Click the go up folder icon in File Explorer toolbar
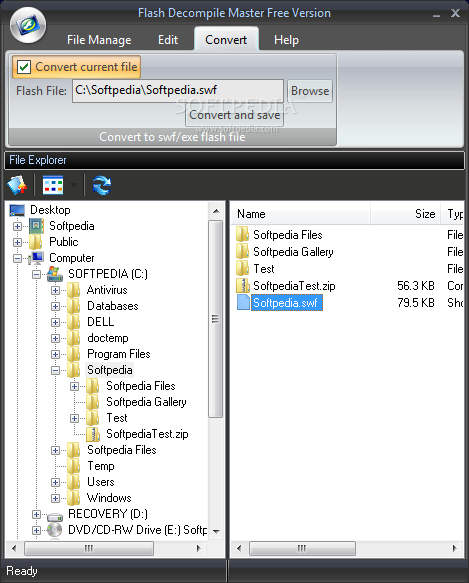 click(x=17, y=185)
